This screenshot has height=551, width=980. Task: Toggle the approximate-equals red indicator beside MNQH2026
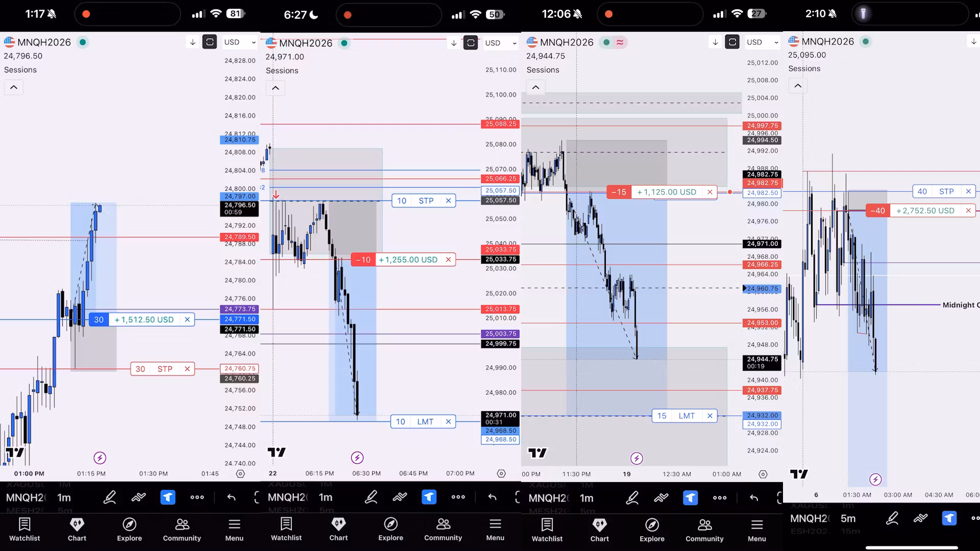(x=620, y=42)
